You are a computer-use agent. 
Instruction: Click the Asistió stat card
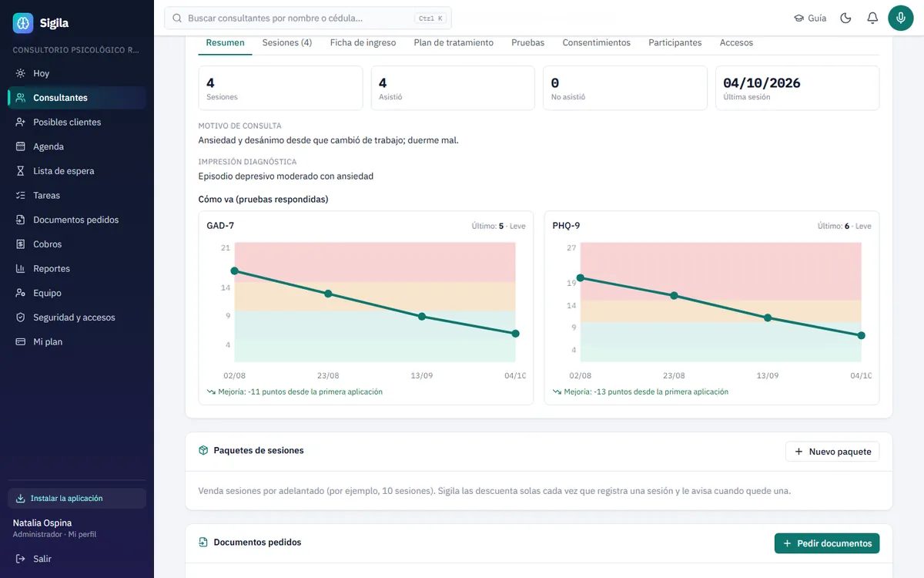[453, 88]
